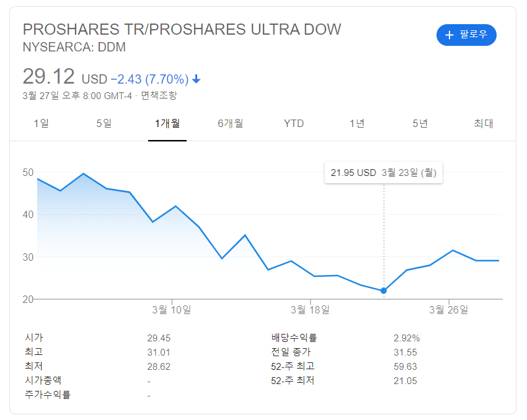Switch to the 1년 chart tab
Viewport: 527px width, 420px height.
coord(356,123)
